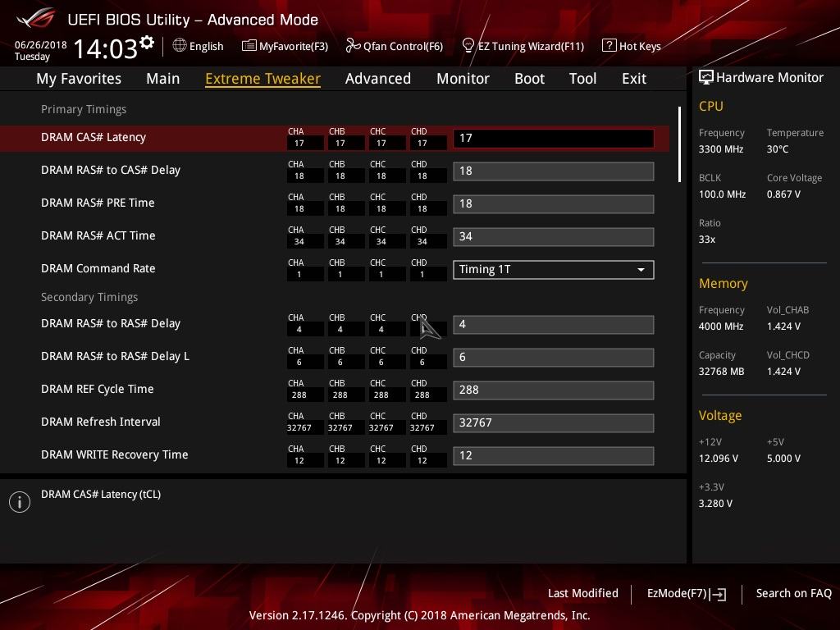This screenshot has width=840, height=630.
Task: Open time settings gear icon
Action: [147, 42]
